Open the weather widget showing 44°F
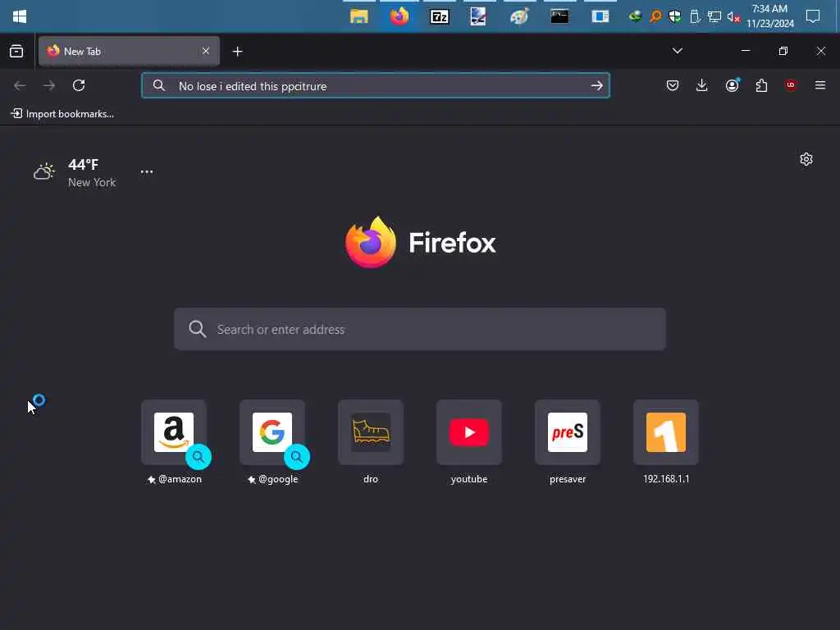 pos(75,172)
